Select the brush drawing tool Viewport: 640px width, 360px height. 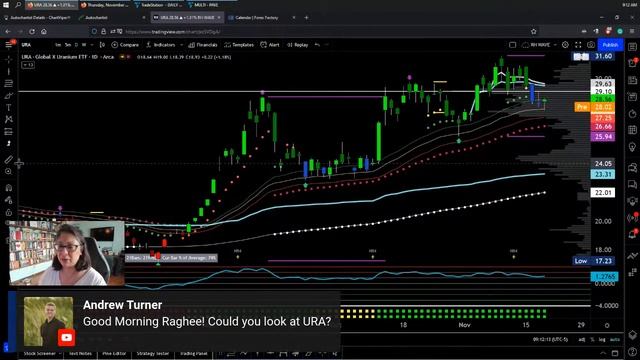[9, 96]
